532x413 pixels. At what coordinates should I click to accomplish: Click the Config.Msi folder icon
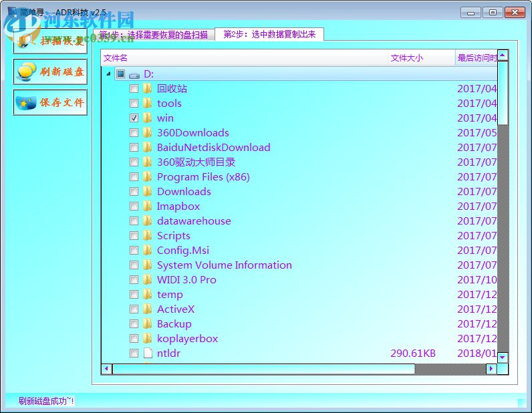(x=147, y=251)
